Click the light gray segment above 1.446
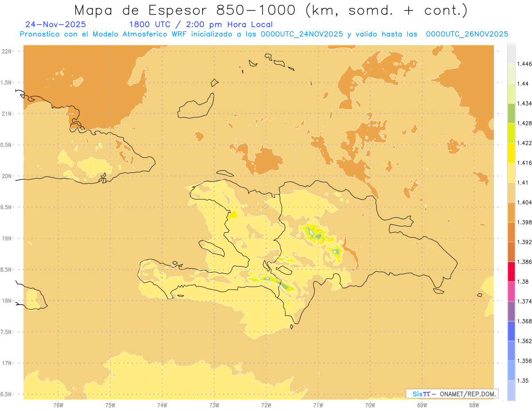The image size is (532, 411). click(511, 54)
